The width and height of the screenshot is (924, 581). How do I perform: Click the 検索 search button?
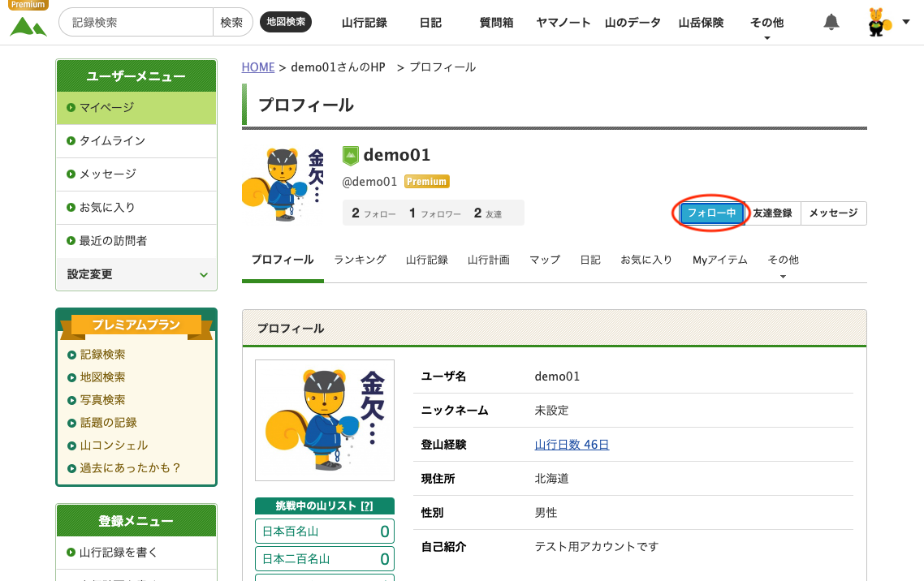(x=231, y=23)
